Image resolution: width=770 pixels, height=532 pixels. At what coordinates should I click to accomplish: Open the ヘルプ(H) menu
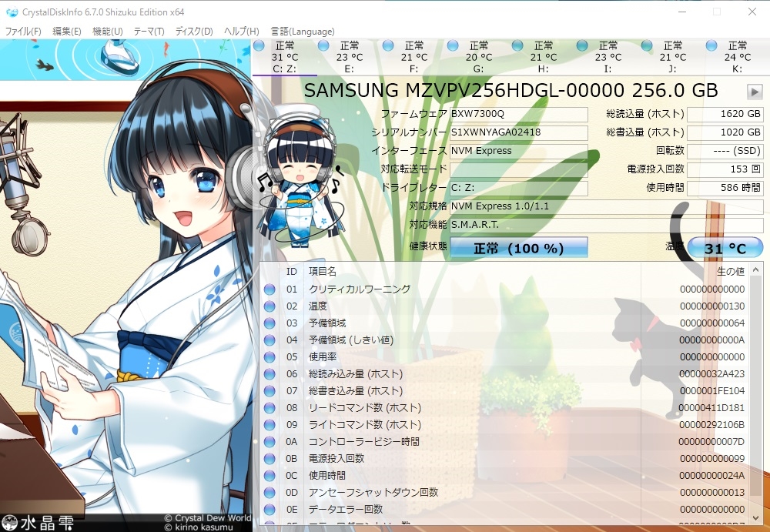[x=241, y=32]
